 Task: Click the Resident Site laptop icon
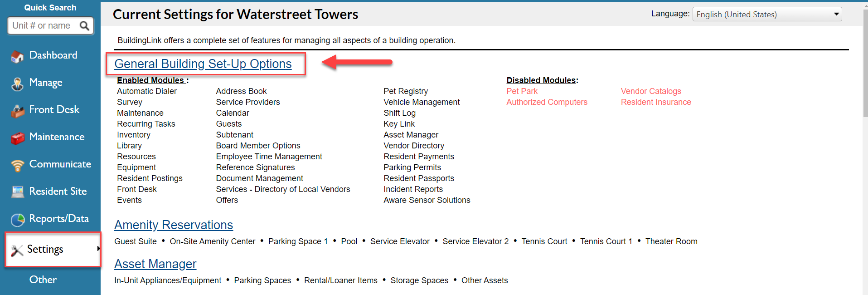[x=17, y=192]
